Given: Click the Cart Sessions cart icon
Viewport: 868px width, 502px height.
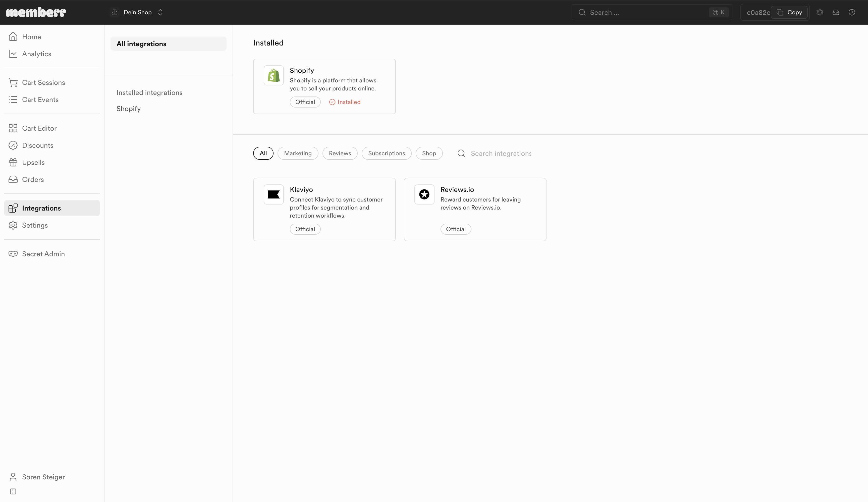Looking at the screenshot, I should point(13,82).
